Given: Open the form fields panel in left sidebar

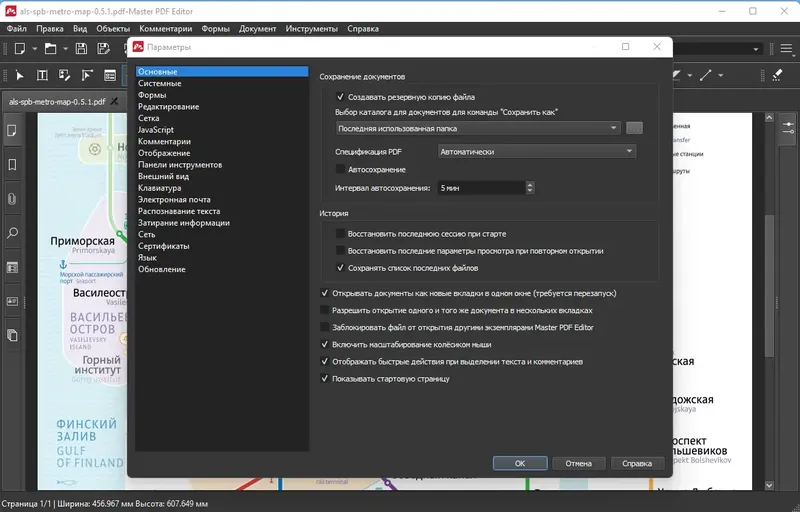Looking at the screenshot, I should coord(12,267).
